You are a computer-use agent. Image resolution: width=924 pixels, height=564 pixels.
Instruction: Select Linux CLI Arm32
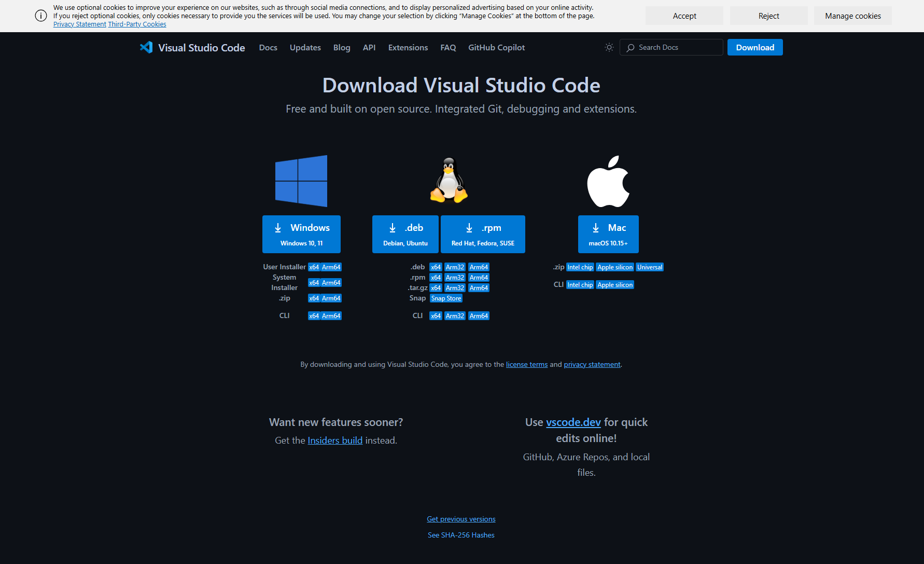[x=455, y=316]
